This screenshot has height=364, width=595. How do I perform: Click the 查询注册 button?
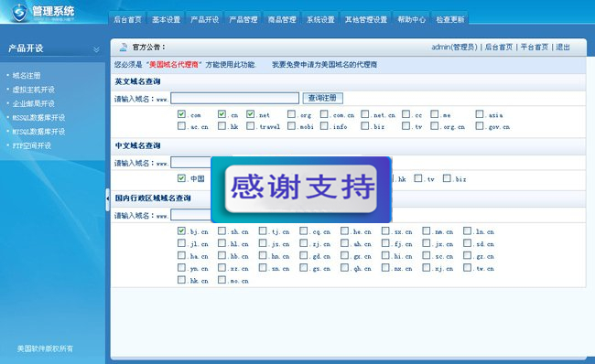(322, 98)
